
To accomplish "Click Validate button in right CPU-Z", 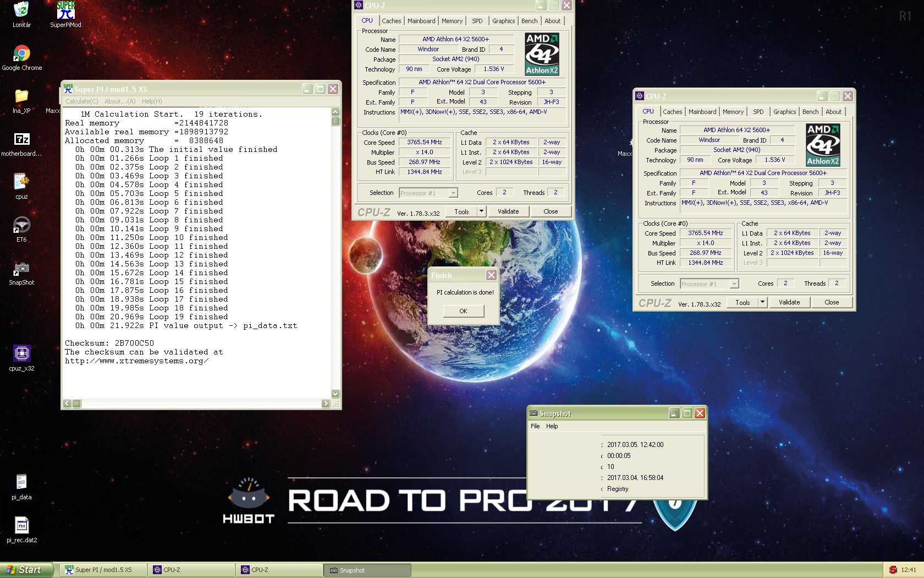I will [789, 302].
